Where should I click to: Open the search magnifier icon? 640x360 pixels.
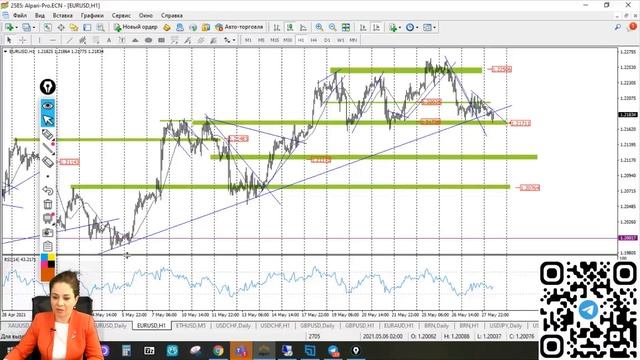[617, 27]
